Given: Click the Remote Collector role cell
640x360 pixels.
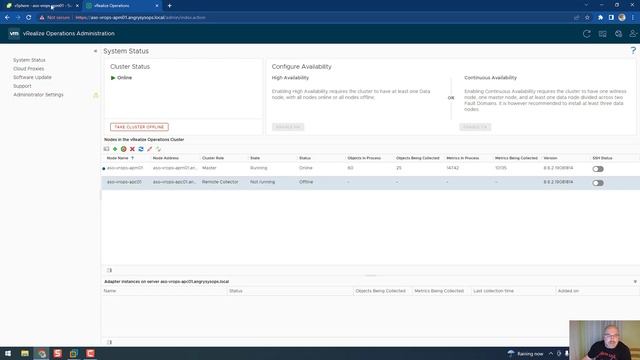Looking at the screenshot, I should tap(220, 182).
